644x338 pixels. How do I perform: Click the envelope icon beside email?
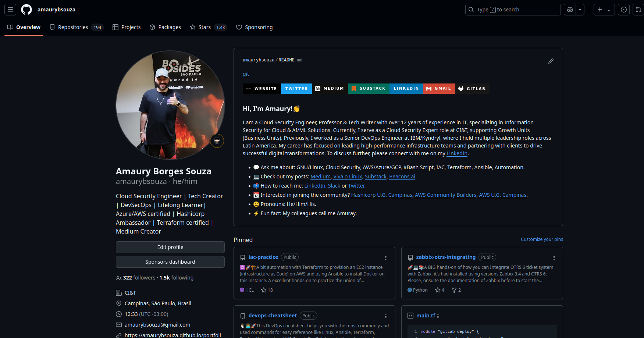pyautogui.click(x=119, y=325)
